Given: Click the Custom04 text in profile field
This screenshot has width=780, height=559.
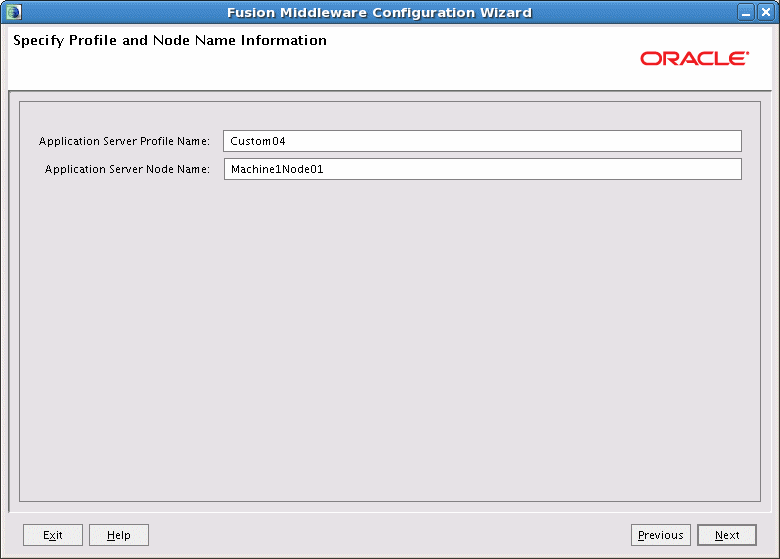Looking at the screenshot, I should 258,141.
